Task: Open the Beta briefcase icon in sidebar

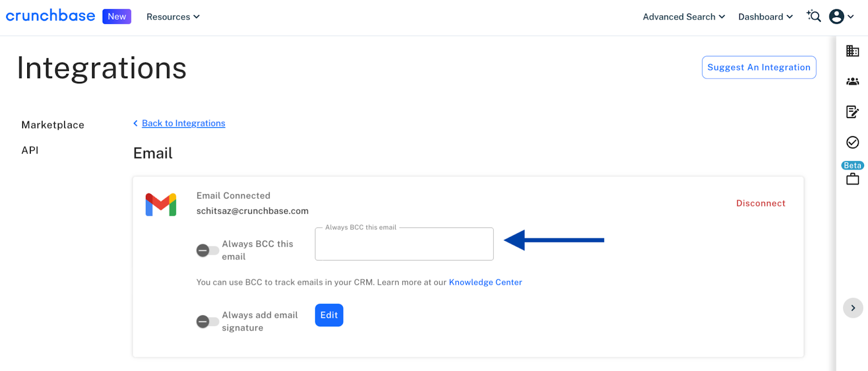Action: click(x=852, y=178)
